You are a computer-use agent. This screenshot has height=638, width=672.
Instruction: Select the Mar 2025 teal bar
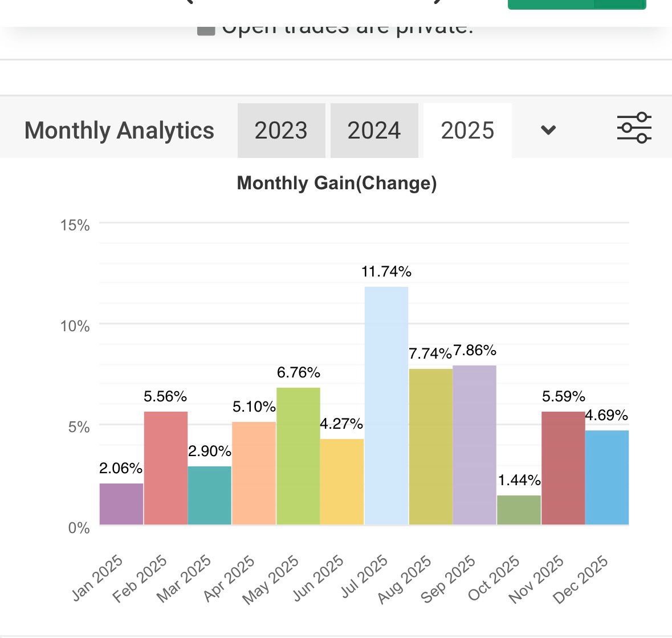coord(210,495)
